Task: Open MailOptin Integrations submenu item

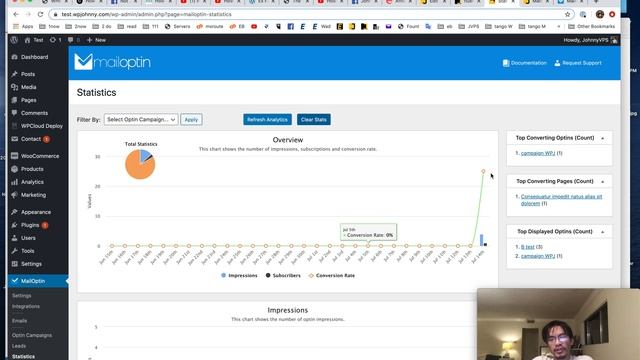Action: click(26, 306)
